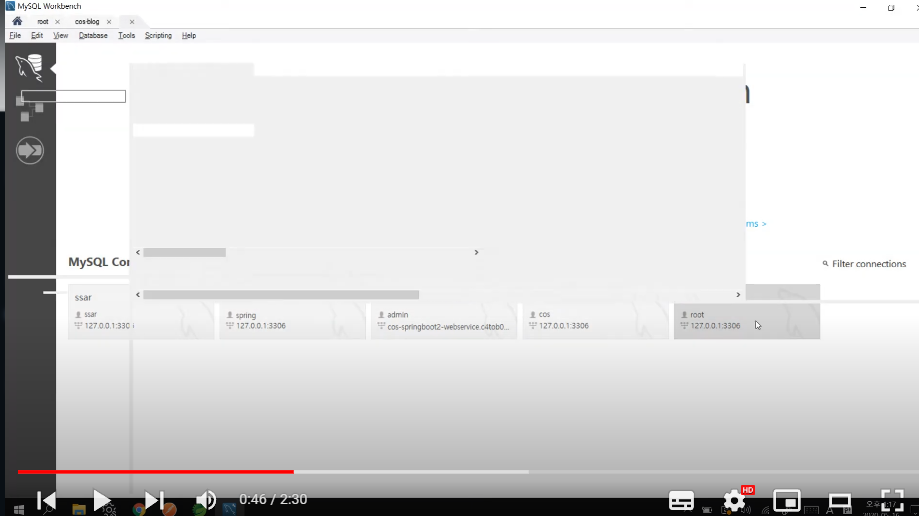Switch to theater mode
This screenshot has height=516, width=919.
[x=840, y=501]
